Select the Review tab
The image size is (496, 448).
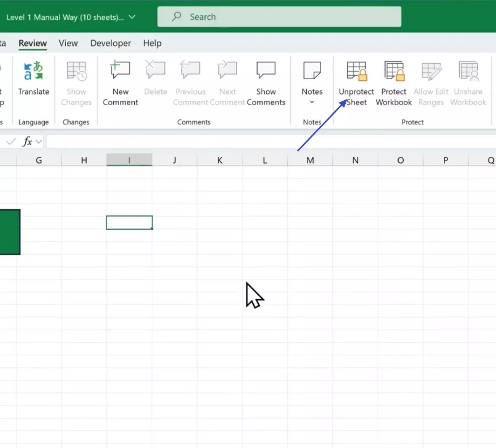[x=32, y=43]
